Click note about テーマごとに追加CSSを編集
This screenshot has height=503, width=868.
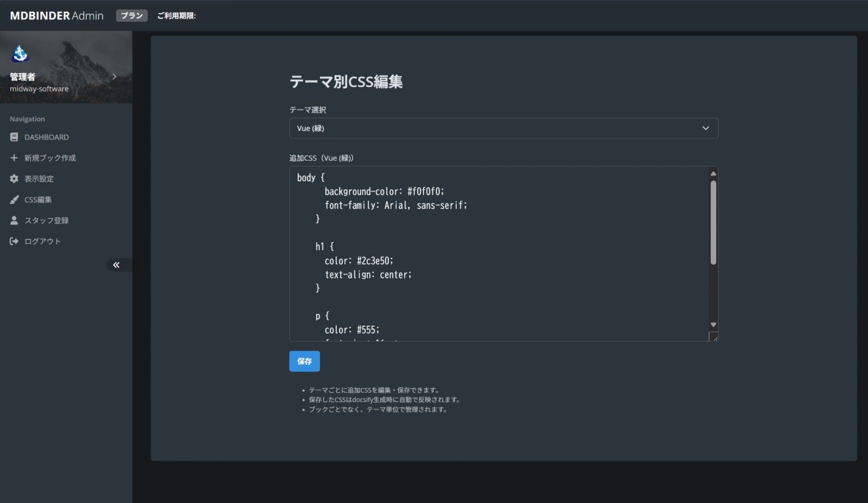click(374, 390)
